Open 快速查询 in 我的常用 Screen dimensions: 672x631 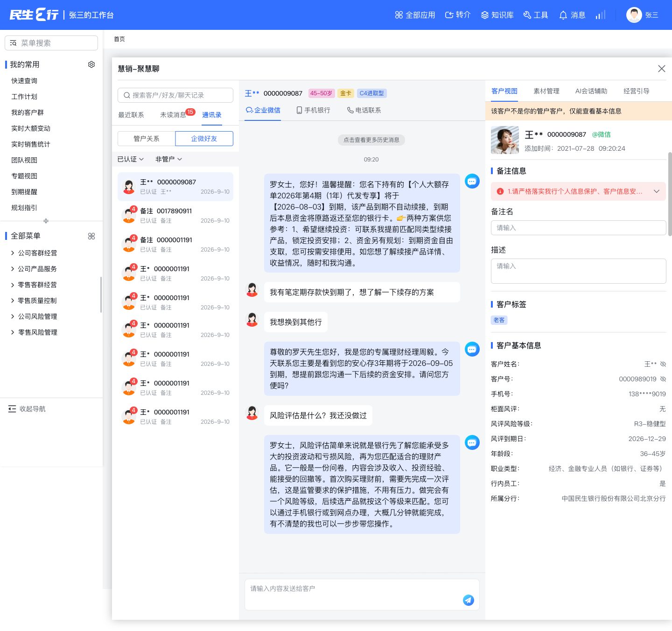[24, 81]
